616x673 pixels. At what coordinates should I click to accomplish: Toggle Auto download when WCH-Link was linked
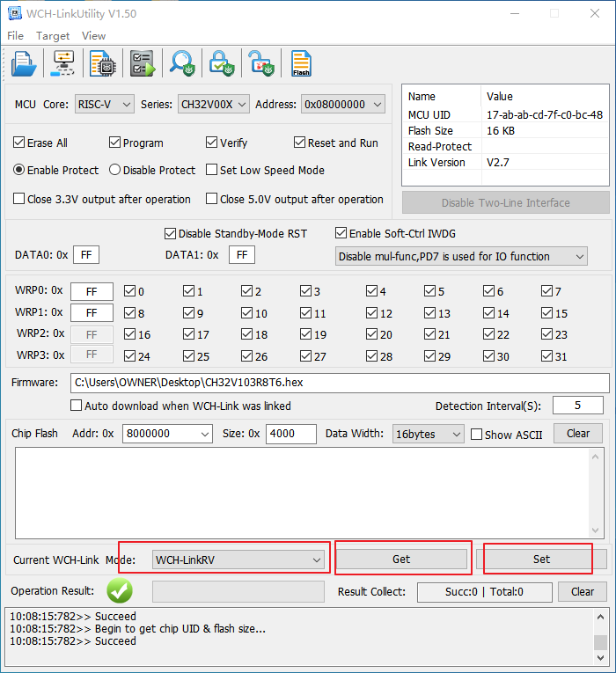point(77,406)
